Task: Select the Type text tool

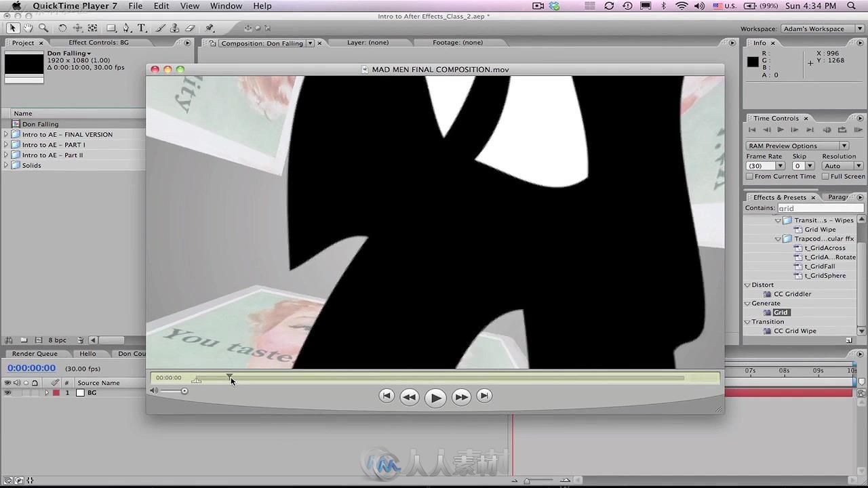Action: pos(142,28)
